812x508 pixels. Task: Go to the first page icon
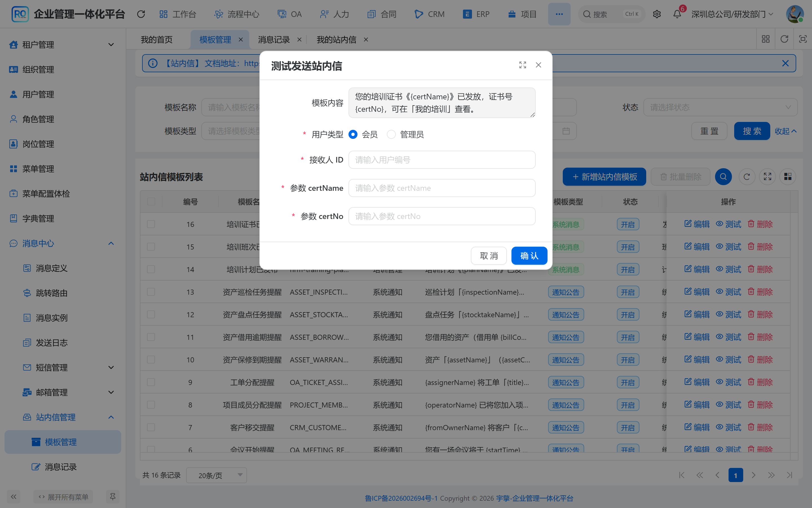tap(681, 475)
